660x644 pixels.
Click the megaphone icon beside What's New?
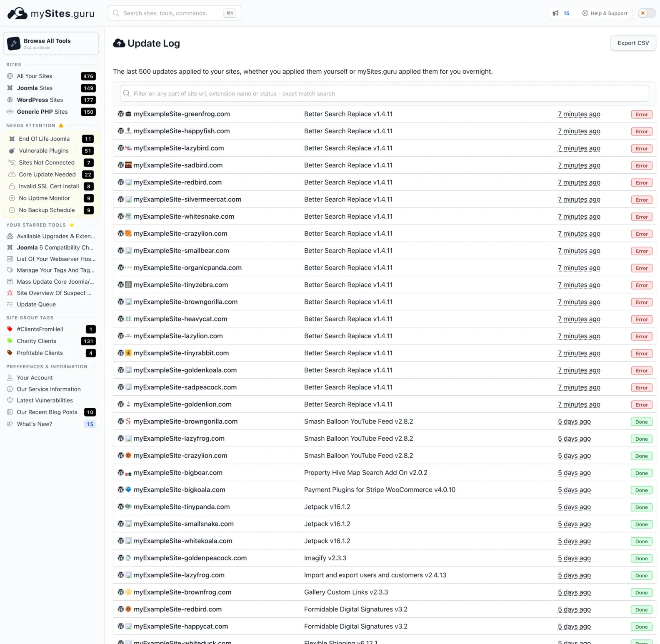[10, 424]
